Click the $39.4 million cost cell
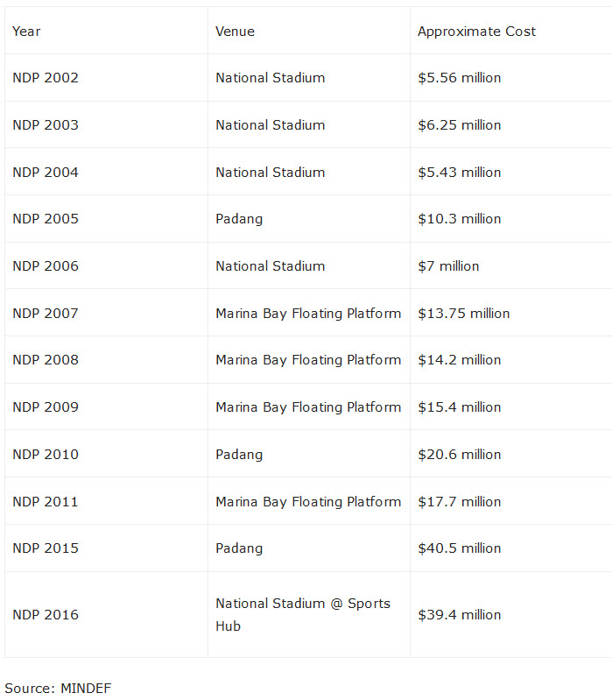Image resolution: width=612 pixels, height=700 pixels. pyautogui.click(x=459, y=615)
